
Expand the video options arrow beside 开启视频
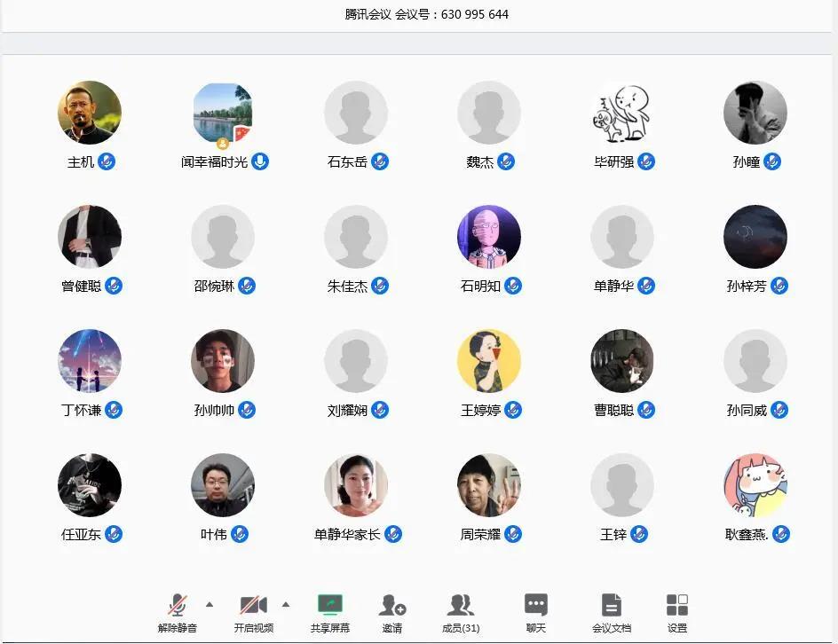(286, 604)
